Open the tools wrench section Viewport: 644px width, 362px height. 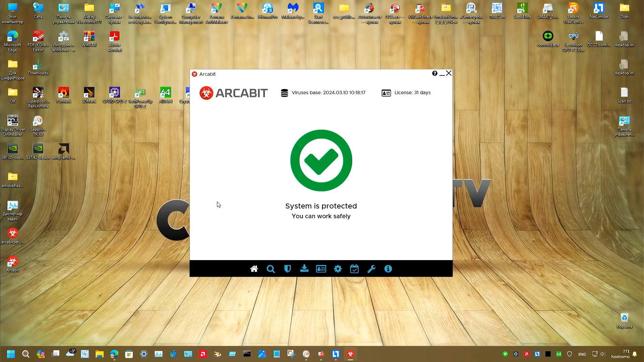[x=371, y=268]
